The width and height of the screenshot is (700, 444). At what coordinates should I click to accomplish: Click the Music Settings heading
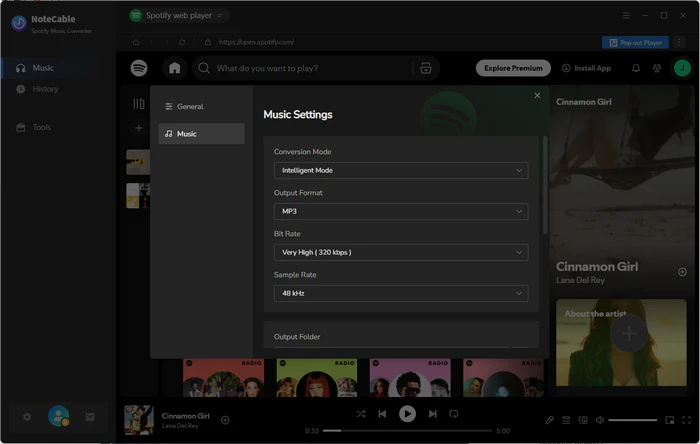(298, 114)
